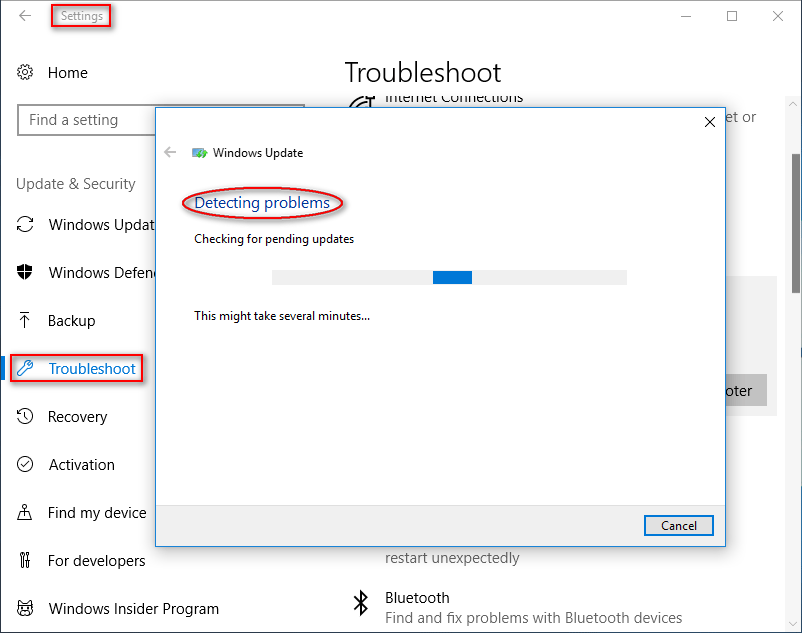
Task: Click the Activation checkmark circle icon
Action: (25, 464)
